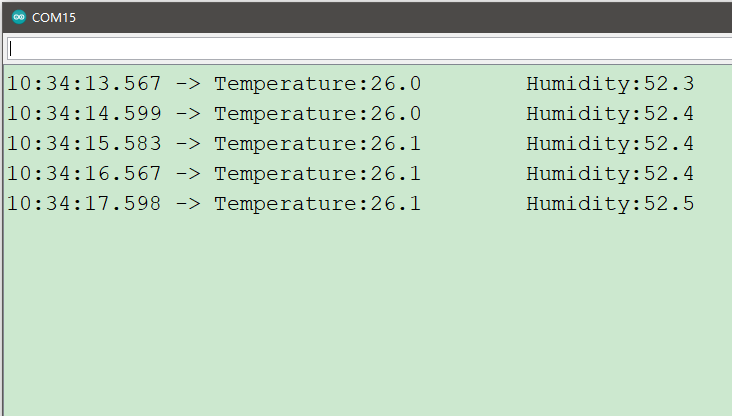Click timestamp 10:34:17.598 in the output

(x=84, y=204)
